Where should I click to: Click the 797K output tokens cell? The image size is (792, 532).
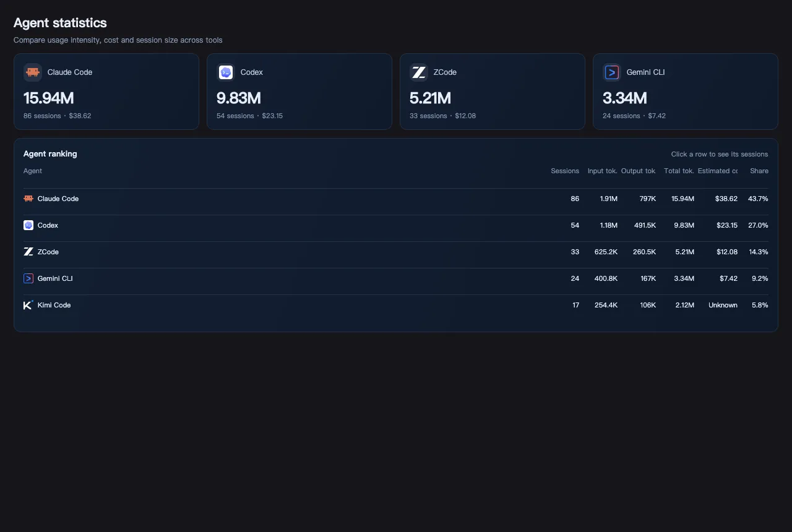pos(648,199)
